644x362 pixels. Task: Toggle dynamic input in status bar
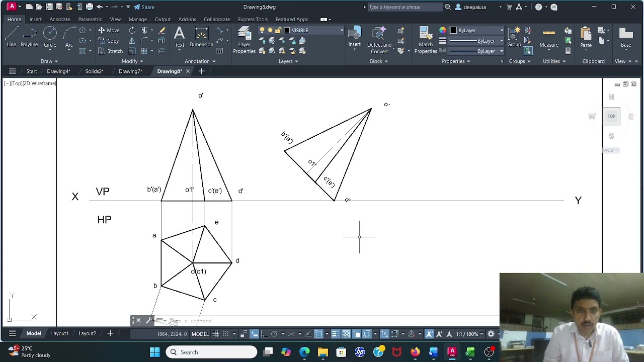click(x=254, y=334)
